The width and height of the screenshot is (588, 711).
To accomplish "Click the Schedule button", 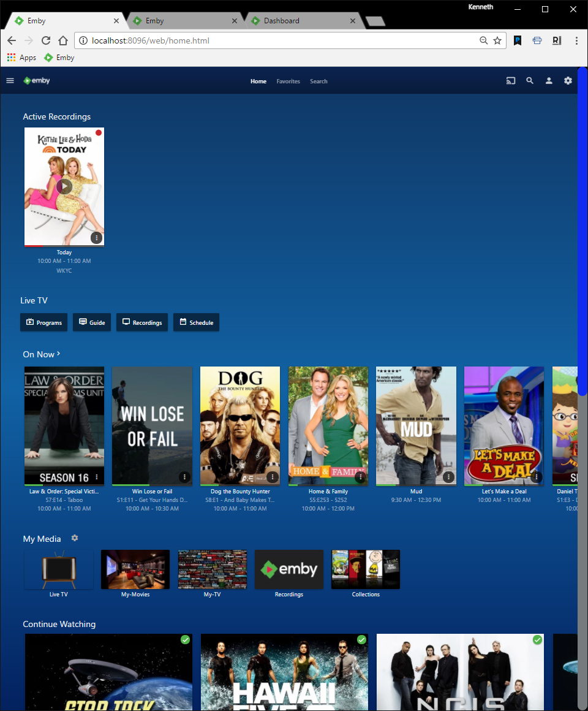I will [x=196, y=322].
